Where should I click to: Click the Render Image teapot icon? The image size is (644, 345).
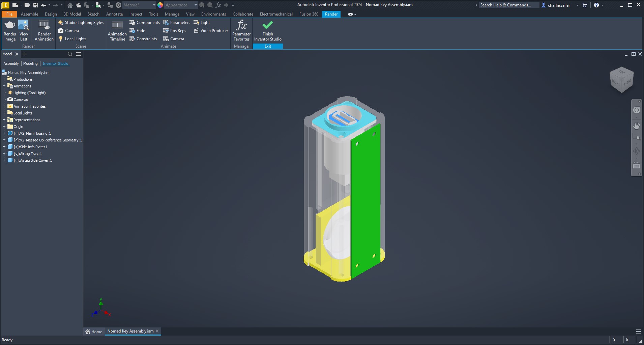pyautogui.click(x=10, y=25)
